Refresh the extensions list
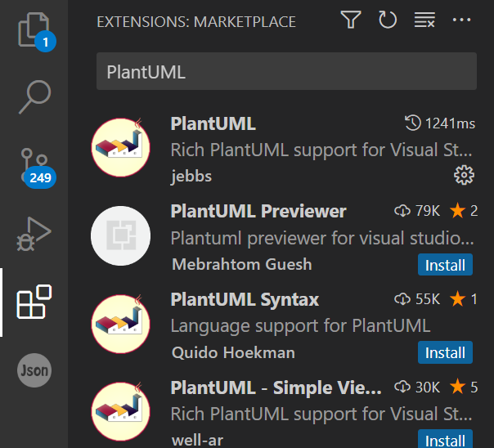This screenshot has width=494, height=448. click(x=388, y=20)
